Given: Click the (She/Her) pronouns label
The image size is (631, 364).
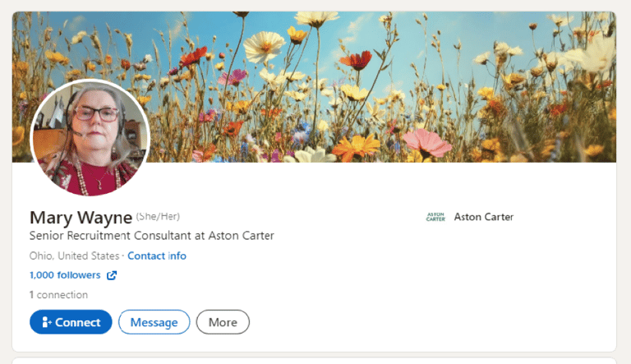Looking at the screenshot, I should (x=158, y=217).
